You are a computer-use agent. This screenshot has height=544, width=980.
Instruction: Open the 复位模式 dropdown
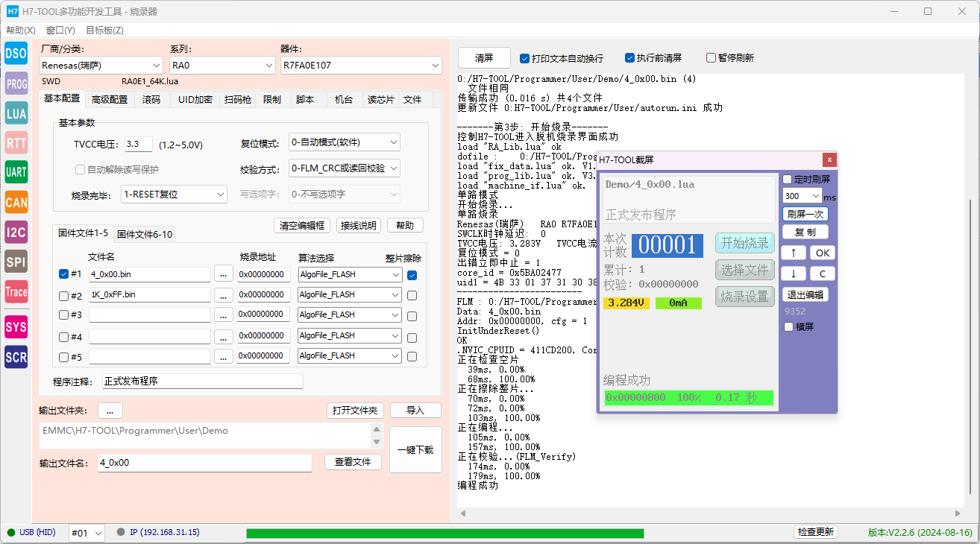[344, 142]
